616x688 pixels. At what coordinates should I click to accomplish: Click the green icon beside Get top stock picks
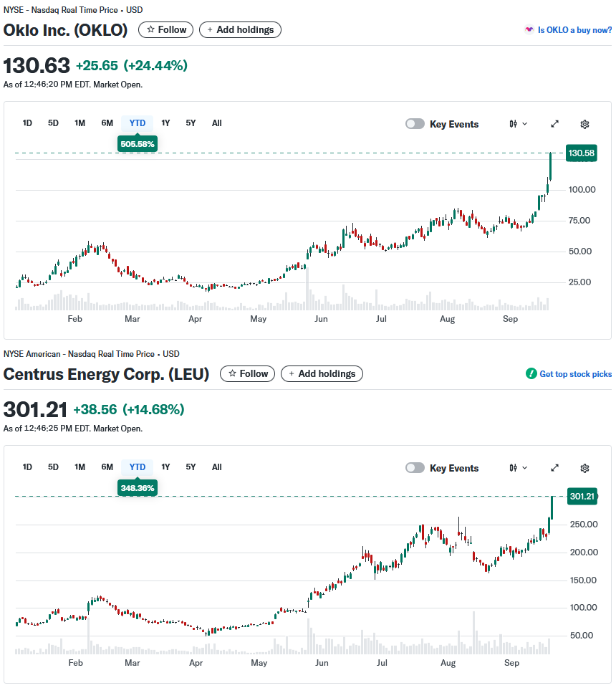click(531, 374)
